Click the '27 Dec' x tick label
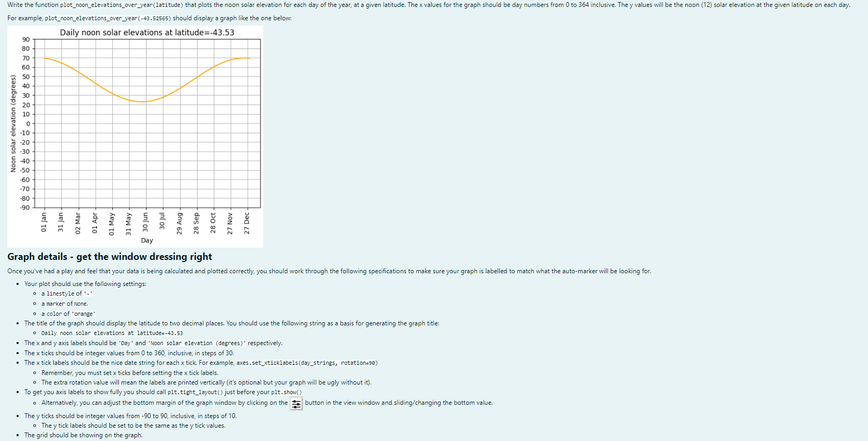The height and width of the screenshot is (441, 868). point(247,223)
